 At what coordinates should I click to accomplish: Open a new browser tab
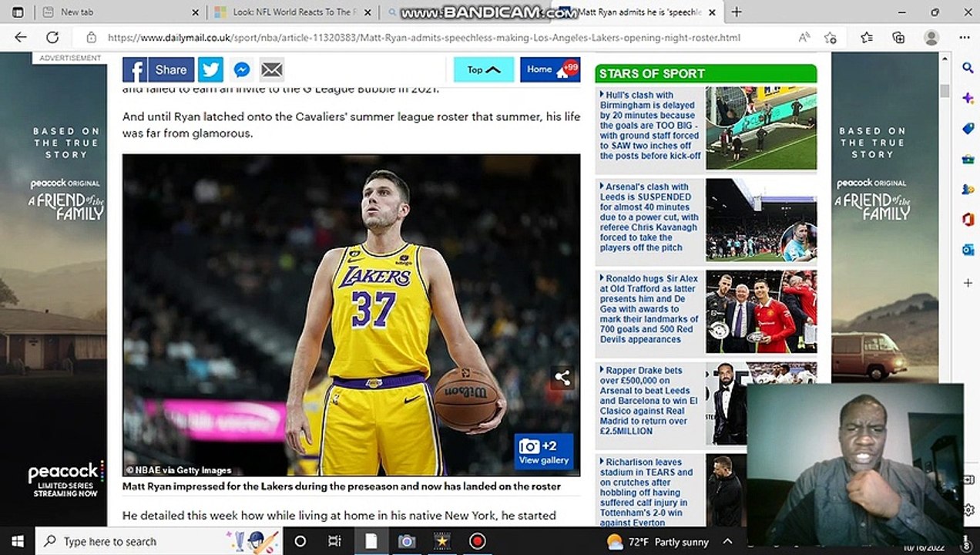[737, 12]
